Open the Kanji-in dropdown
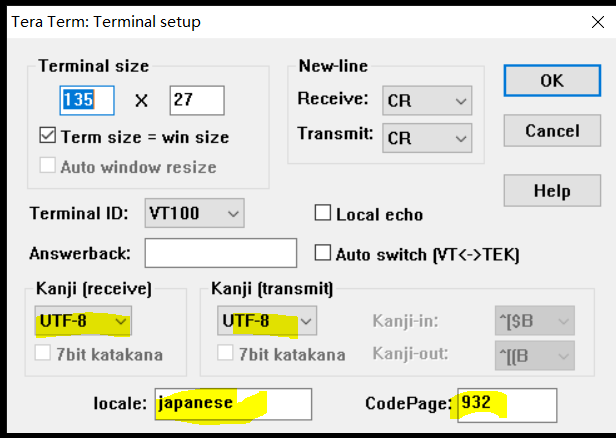This screenshot has height=438, width=616. click(x=535, y=321)
